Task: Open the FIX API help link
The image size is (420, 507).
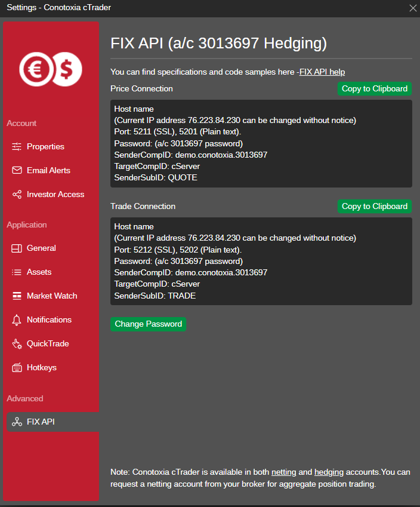Action: pos(322,72)
